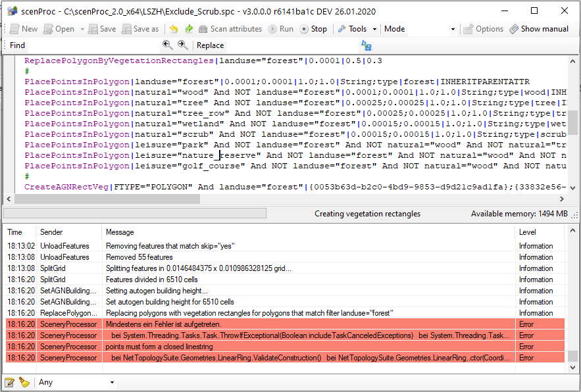Viewport: 581px width, 392px height.
Task: Click the Sender column header
Action: click(x=69, y=232)
